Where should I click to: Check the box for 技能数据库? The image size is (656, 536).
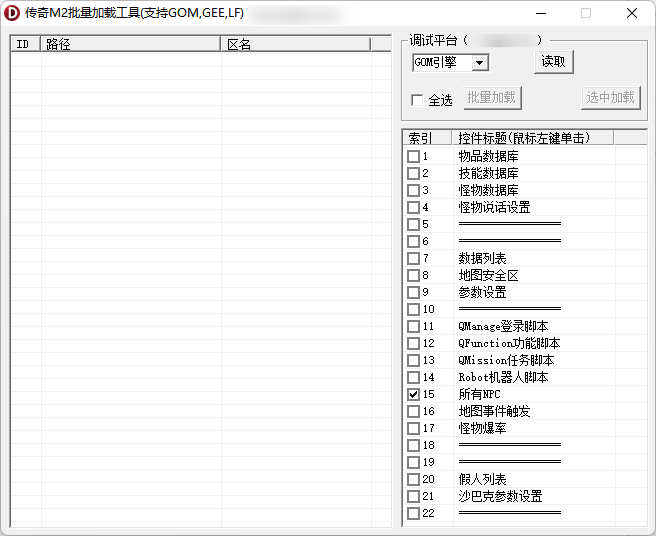pos(413,173)
